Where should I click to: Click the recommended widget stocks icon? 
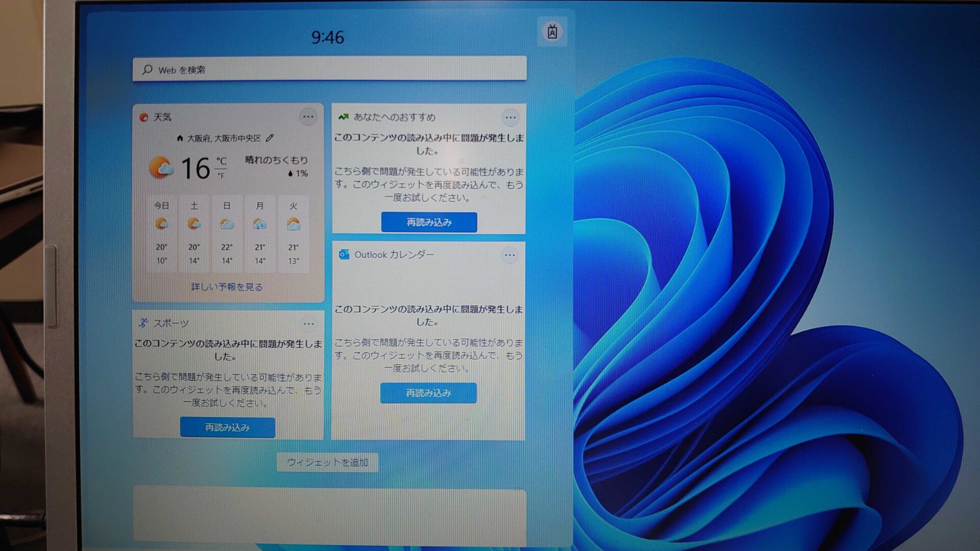tap(343, 117)
